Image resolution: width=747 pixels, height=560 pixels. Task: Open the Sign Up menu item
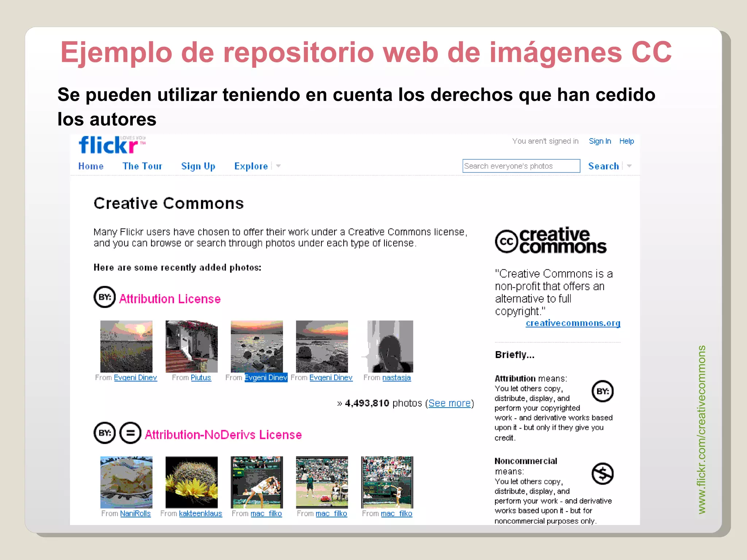click(x=198, y=166)
